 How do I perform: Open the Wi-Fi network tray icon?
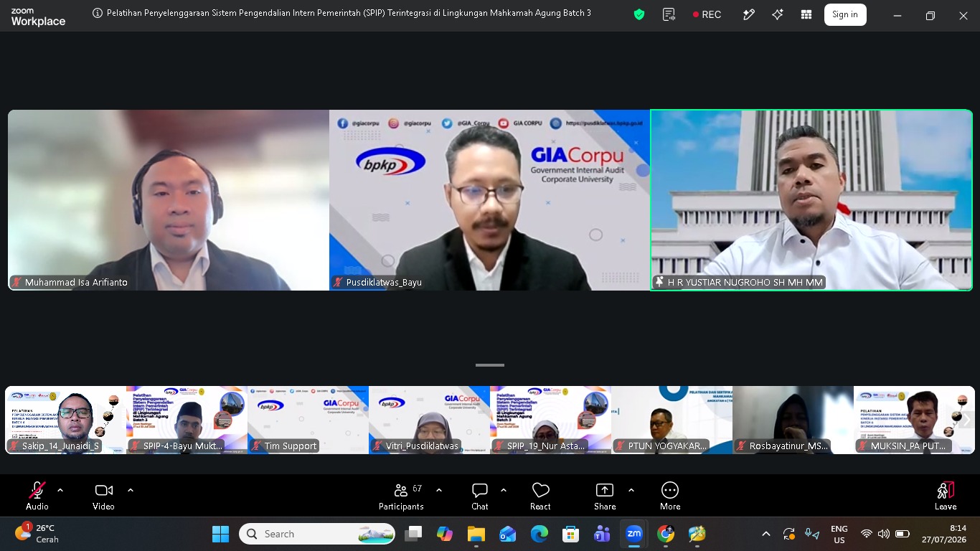pos(867,534)
